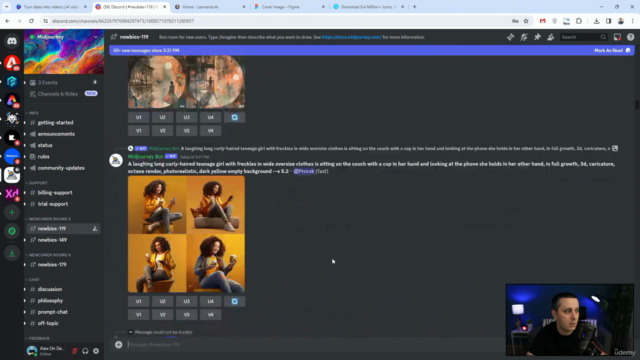Switch to the Cover Image – Figma tab
Screen dimensions: 640x360
click(289, 7)
